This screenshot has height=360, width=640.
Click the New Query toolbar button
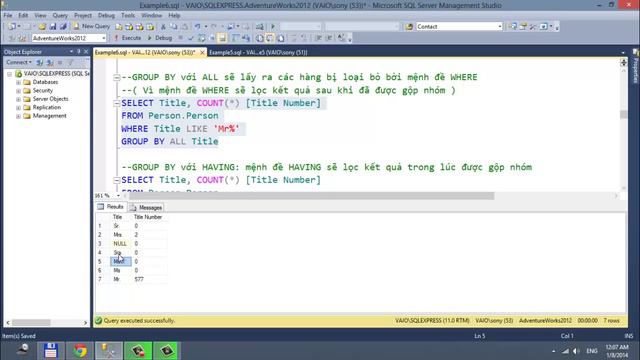[x=91, y=26]
